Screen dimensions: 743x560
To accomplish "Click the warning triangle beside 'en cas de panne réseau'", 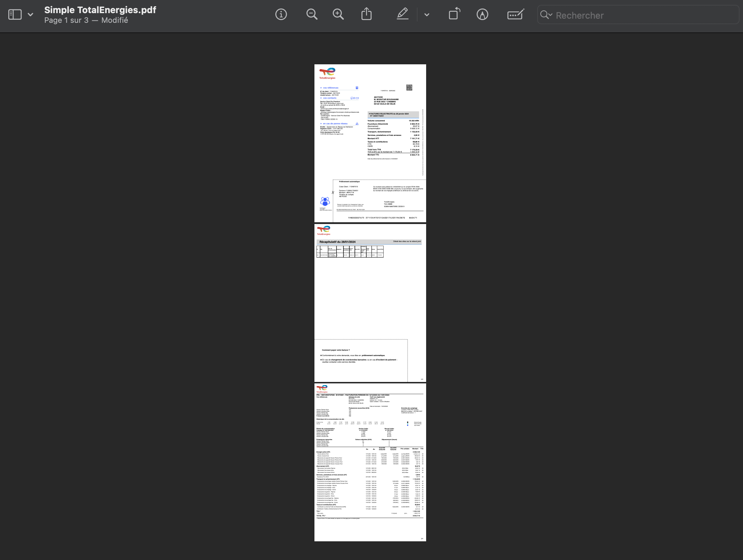I will [357, 123].
